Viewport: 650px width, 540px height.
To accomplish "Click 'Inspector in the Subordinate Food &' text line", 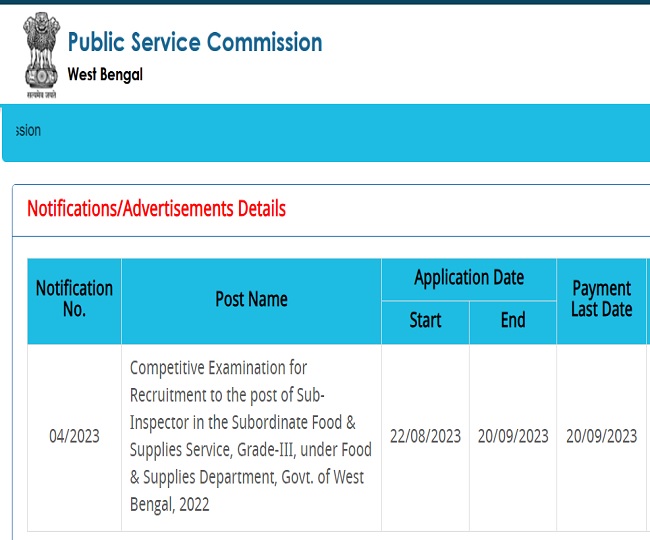I will tap(242, 422).
